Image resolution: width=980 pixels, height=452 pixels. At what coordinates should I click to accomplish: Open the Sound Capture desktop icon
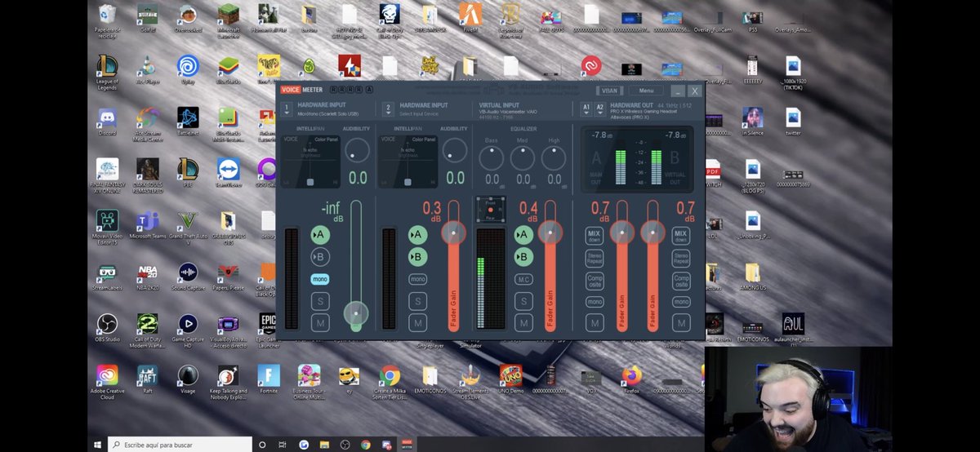pyautogui.click(x=188, y=275)
